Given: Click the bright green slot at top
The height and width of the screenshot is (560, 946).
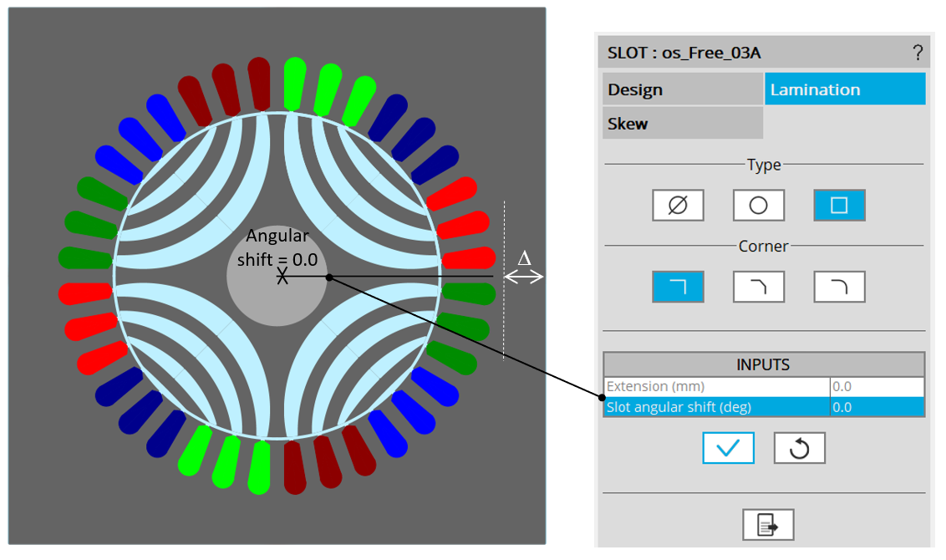Looking at the screenshot, I should [294, 82].
